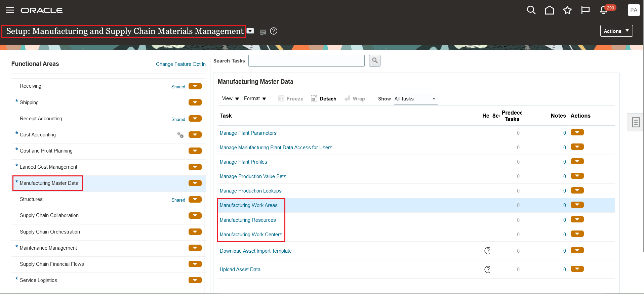
Task: Open Download Asset Import Template task
Action: [x=256, y=251]
